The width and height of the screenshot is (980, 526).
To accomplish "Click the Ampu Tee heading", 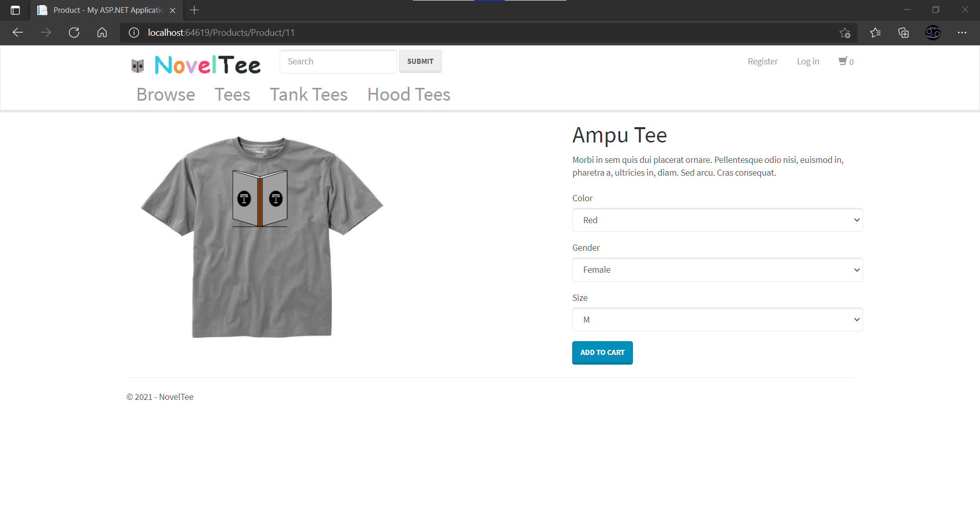I will coord(620,135).
